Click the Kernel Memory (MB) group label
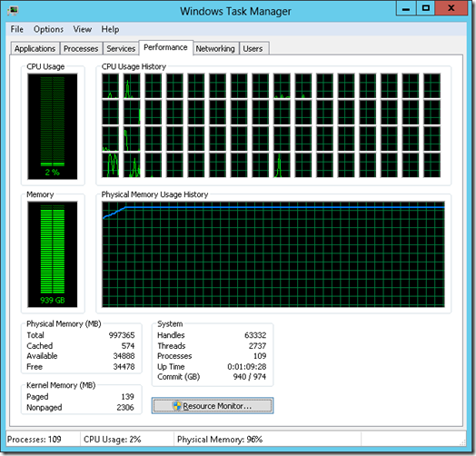Screen dimensions: 476x456 [x=61, y=385]
